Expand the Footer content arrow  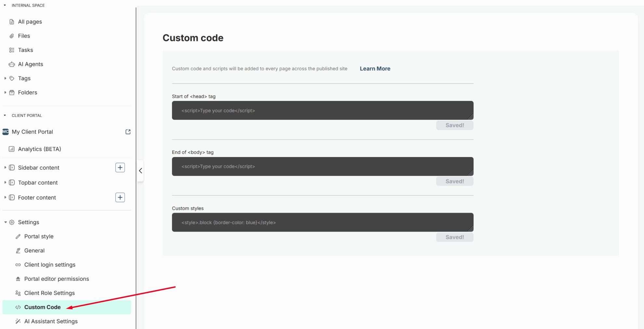point(5,197)
